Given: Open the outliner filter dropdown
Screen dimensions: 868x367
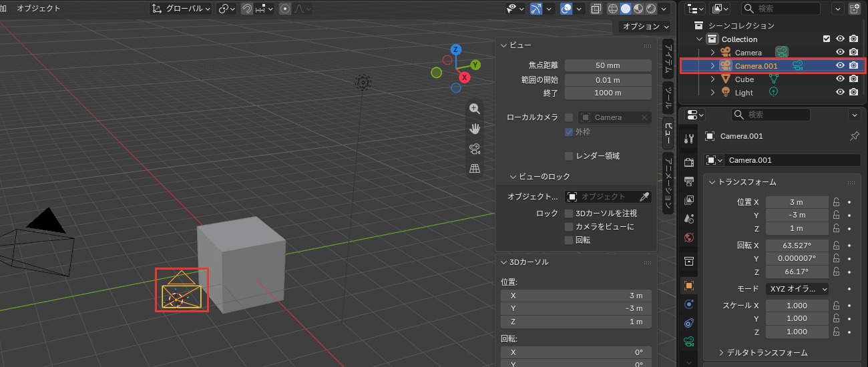Looking at the screenshot, I should pos(838,9).
